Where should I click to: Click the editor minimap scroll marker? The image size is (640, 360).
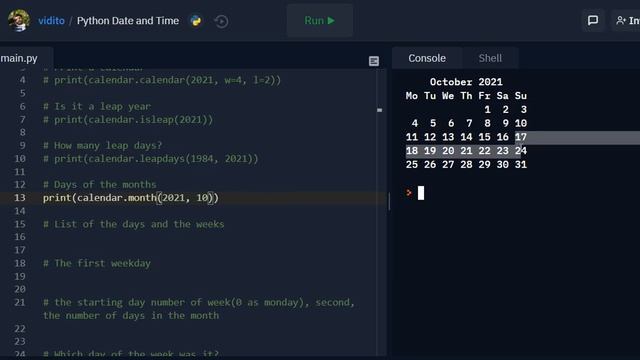[379, 110]
